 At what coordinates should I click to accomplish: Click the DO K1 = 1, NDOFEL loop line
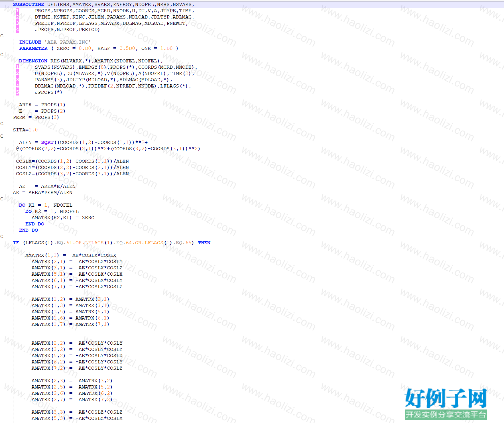tap(46, 205)
